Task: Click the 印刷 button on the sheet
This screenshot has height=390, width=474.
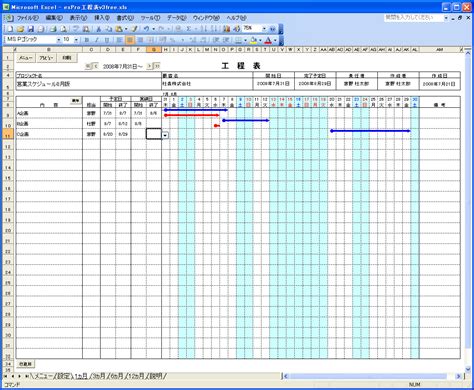Action: (67, 58)
